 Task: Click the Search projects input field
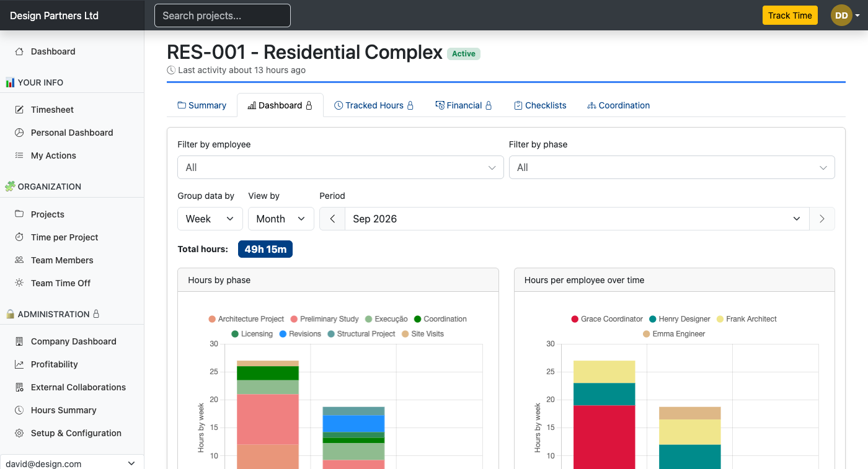point(223,15)
